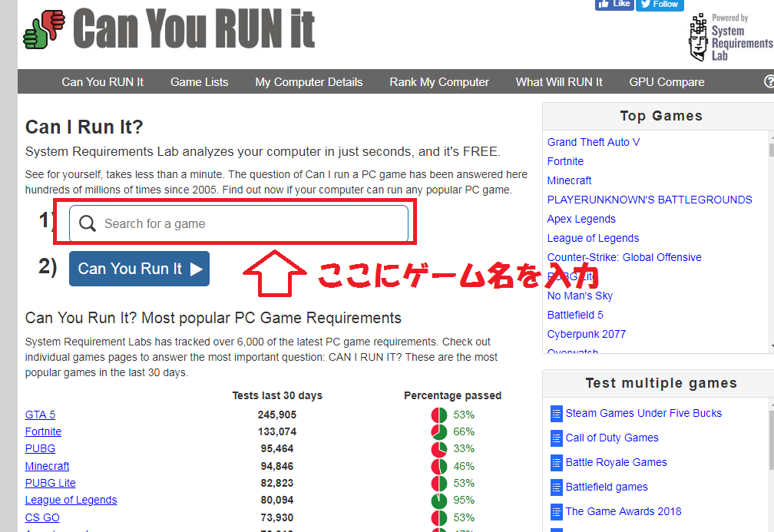Click the 95% passed value
This screenshot has height=532, width=774.
pos(464,501)
